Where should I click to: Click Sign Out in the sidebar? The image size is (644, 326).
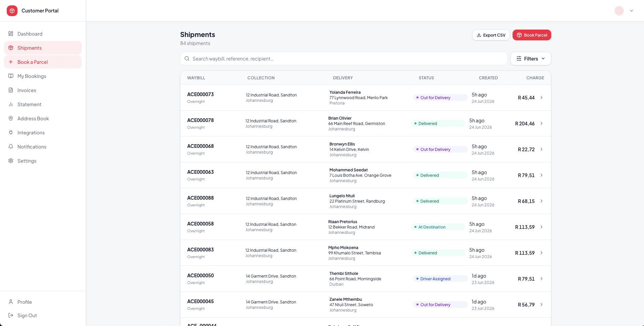(x=43, y=315)
